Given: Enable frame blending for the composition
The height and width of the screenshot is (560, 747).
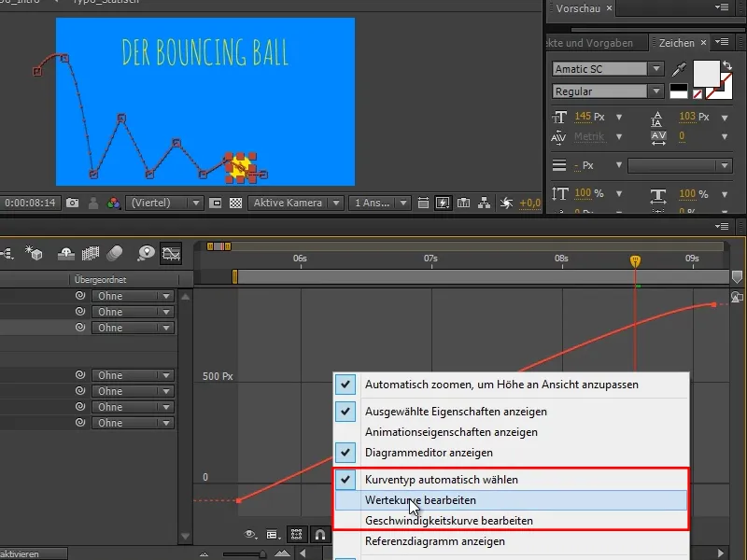Looking at the screenshot, I should [90, 254].
